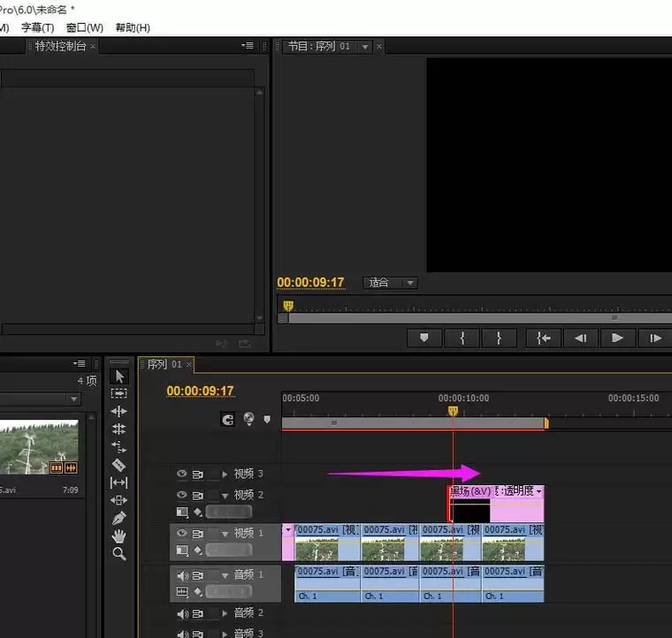Toggle visibility of the 视频 1 track
The width and height of the screenshot is (672, 638).
point(182,534)
